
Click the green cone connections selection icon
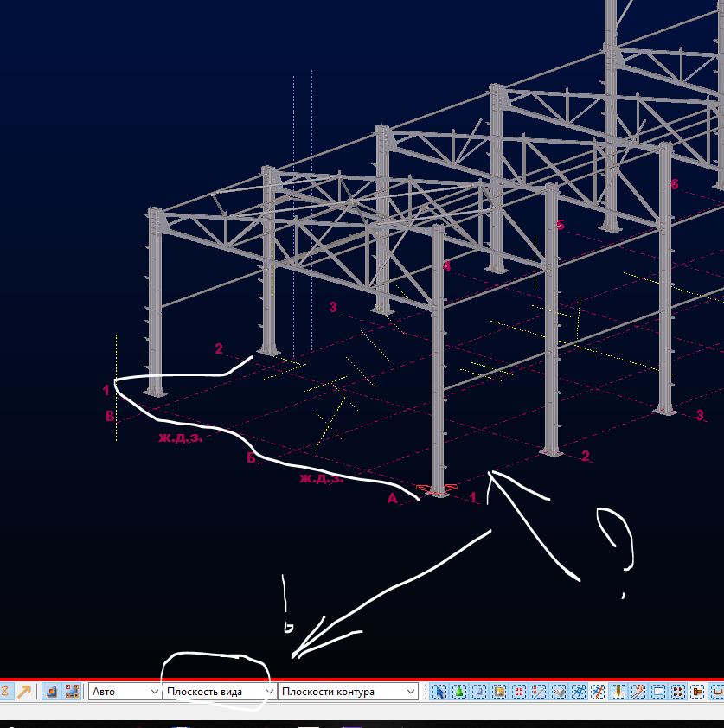[459, 692]
